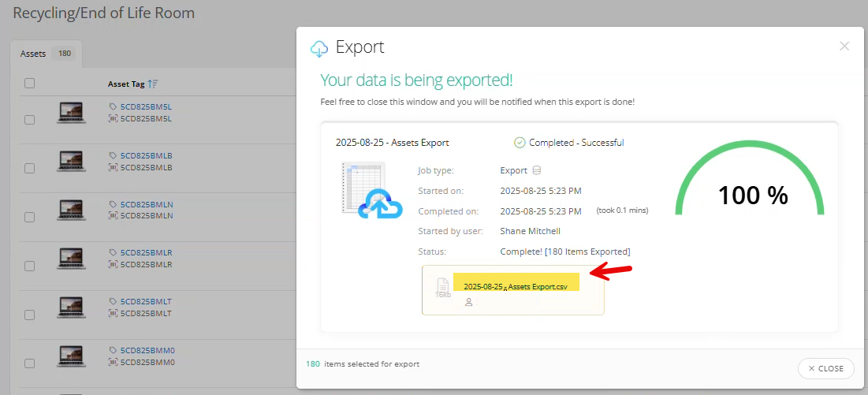This screenshot has height=395, width=868.
Task: Sort by the Asset Tag column header
Action: point(126,84)
